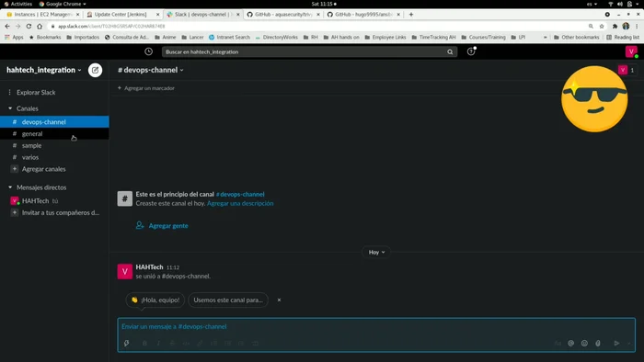Attach a file with paperclip icon
644x362 pixels.
pos(598,343)
